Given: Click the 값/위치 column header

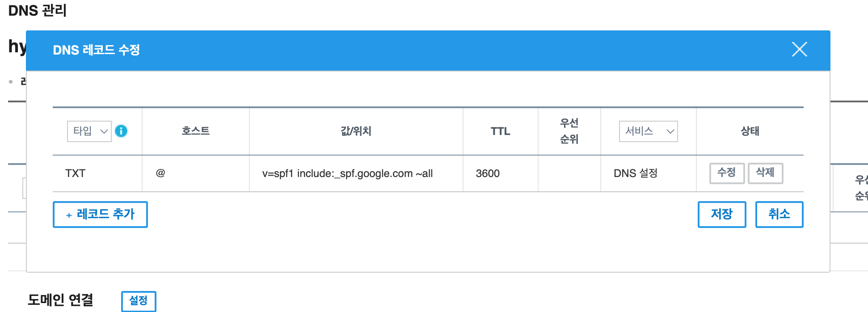Looking at the screenshot, I should tap(356, 131).
